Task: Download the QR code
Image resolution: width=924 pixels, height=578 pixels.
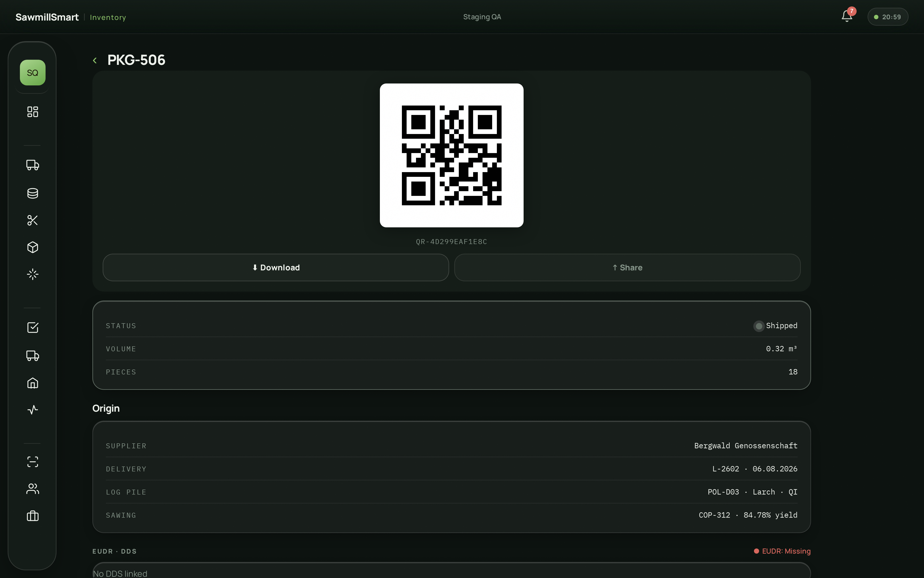Action: point(276,268)
